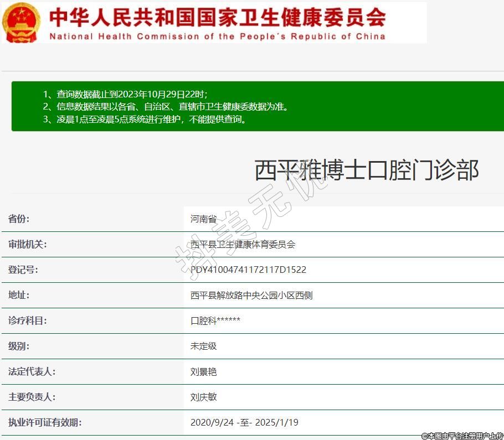Select legal representative name 刘景艳
The image size is (504, 440).
pyautogui.click(x=203, y=372)
